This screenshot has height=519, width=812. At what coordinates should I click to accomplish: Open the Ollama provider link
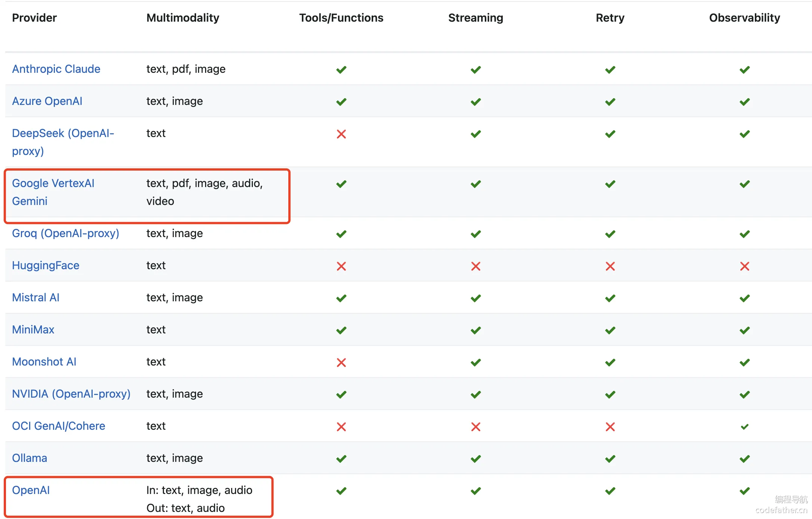click(x=30, y=458)
